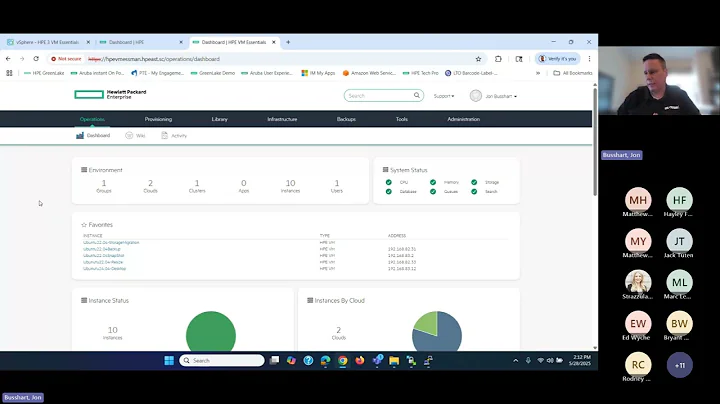
Task: Open the Activity sub-tab
Action: (174, 135)
